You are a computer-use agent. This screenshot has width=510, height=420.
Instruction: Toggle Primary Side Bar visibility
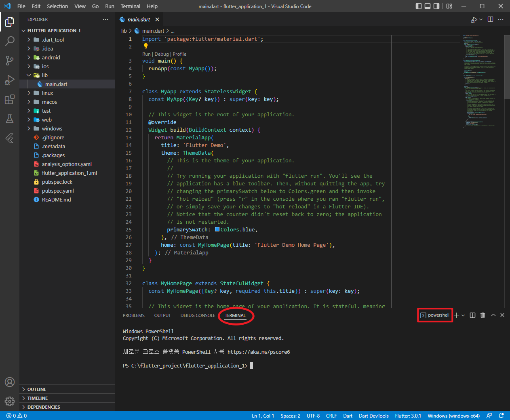[x=419, y=6]
